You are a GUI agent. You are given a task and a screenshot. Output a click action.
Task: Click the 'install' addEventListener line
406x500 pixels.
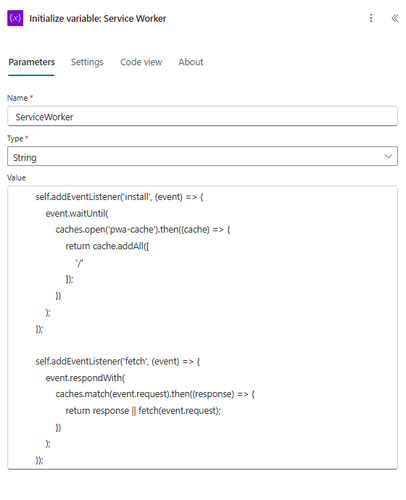pyautogui.click(x=119, y=197)
